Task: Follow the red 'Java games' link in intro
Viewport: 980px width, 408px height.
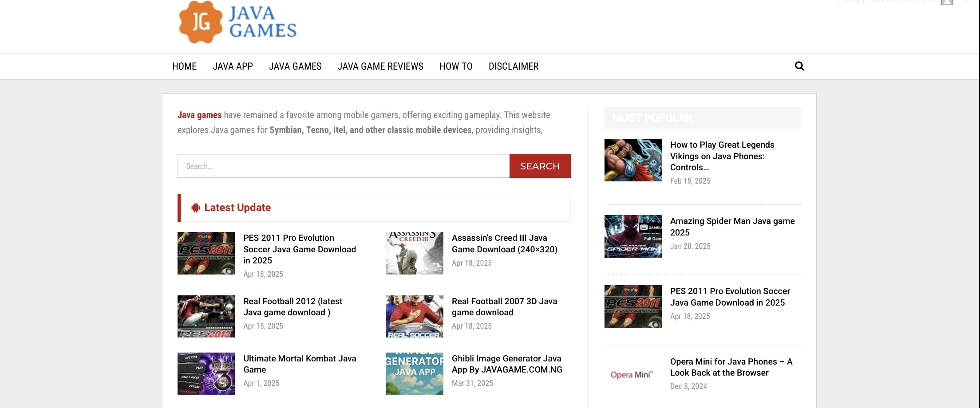Action: (199, 115)
